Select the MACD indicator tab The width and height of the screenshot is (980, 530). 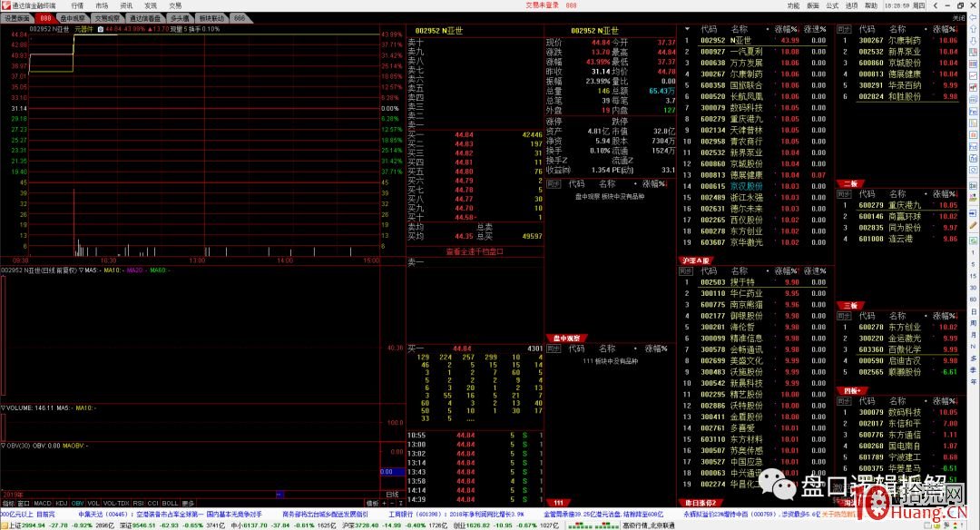point(43,503)
